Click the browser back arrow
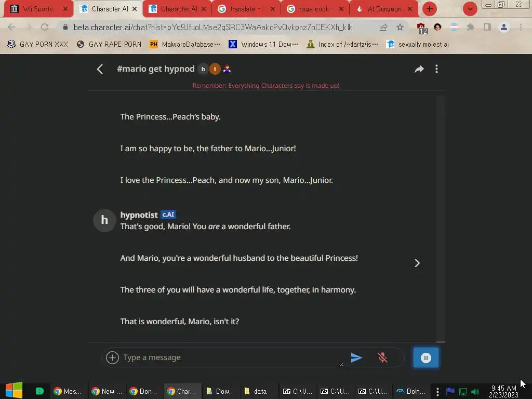Viewport: 532px width, 399px height. [x=11, y=27]
